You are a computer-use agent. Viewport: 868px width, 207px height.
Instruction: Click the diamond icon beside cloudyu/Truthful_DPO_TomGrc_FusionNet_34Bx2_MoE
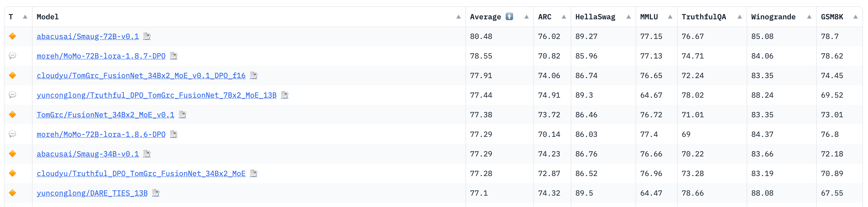[12, 173]
